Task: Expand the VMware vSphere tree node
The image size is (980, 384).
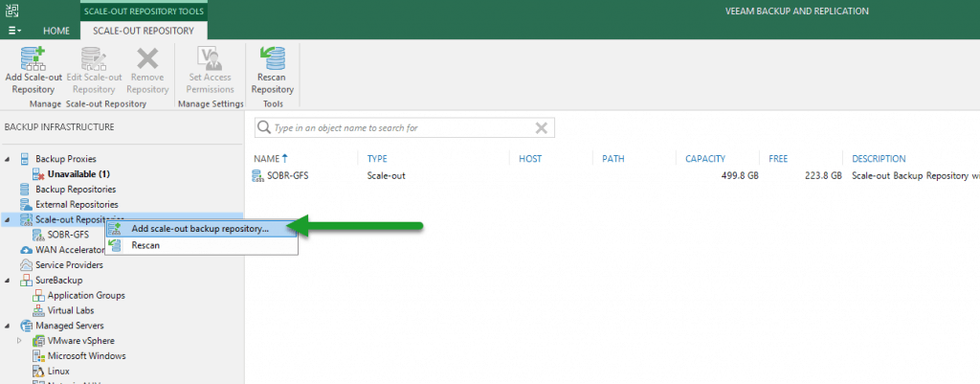Action: 19,341
